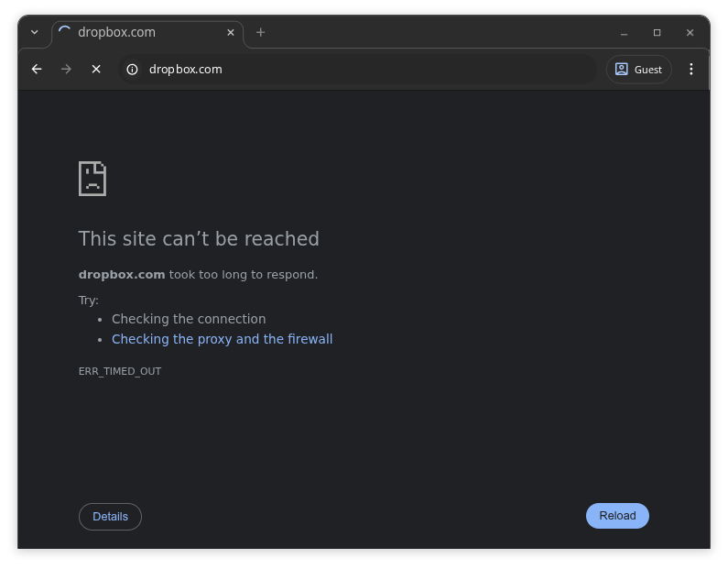Close the browser window
The image size is (728, 569).
[x=690, y=32]
